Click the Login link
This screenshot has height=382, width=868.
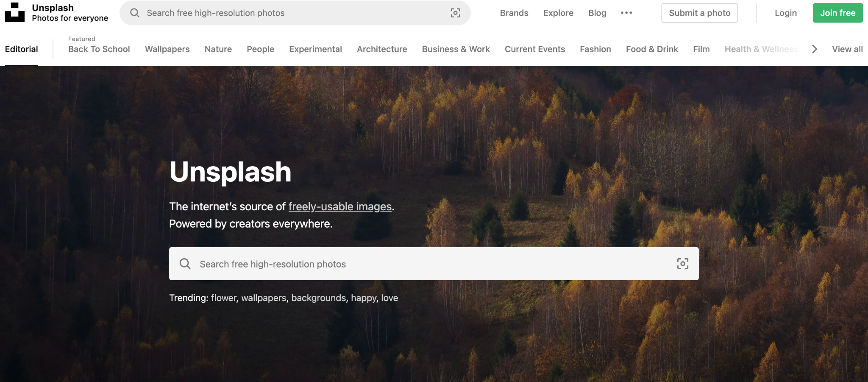(786, 13)
